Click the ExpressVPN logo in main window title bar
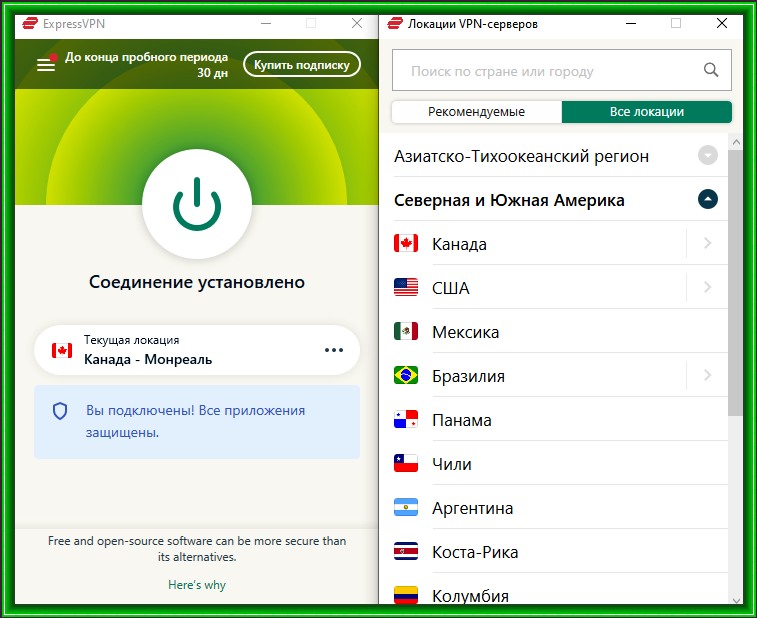The height and width of the screenshot is (618, 757). tap(30, 23)
